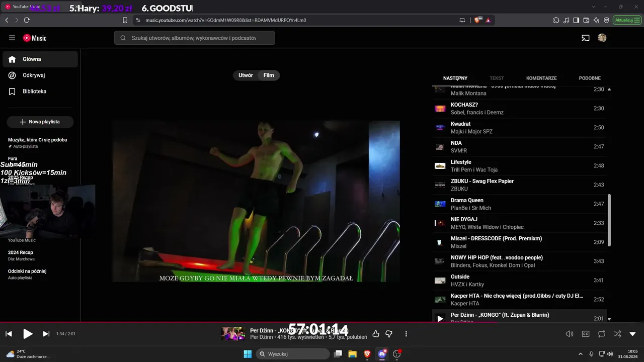644x362 pixels.
Task: Open the media control music-note icon
Action: (x=567, y=20)
